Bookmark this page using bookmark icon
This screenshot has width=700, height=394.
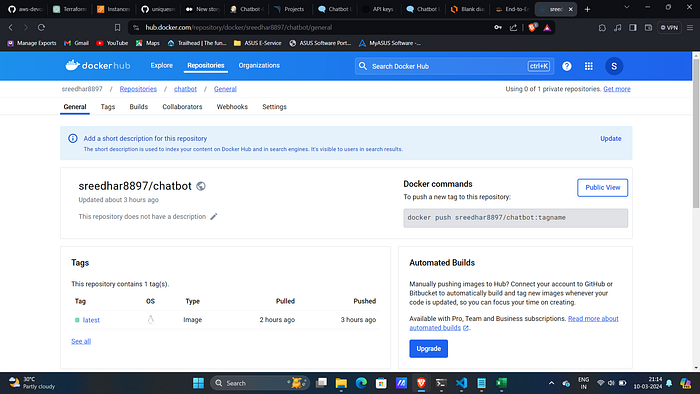(117, 27)
